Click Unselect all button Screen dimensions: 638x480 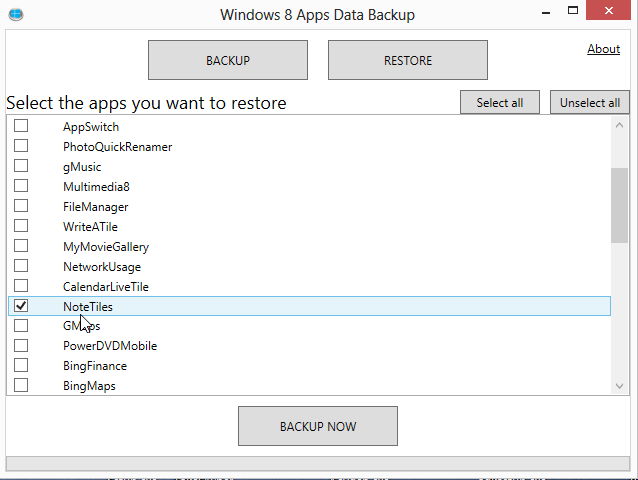click(x=590, y=103)
